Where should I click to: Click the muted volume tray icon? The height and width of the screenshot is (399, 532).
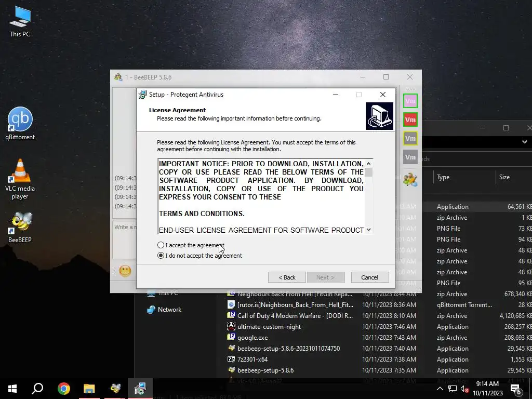coord(464,389)
